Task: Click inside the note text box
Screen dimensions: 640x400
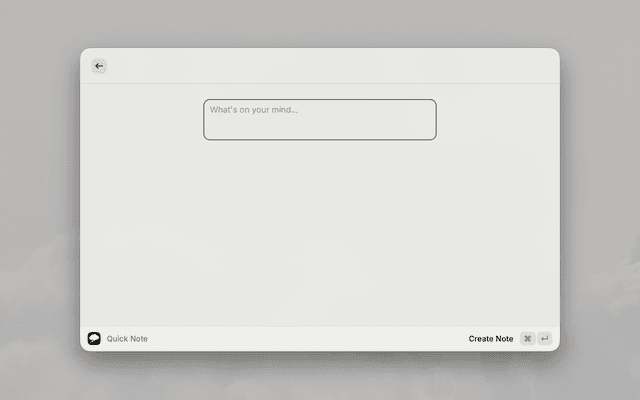Action: point(319,124)
